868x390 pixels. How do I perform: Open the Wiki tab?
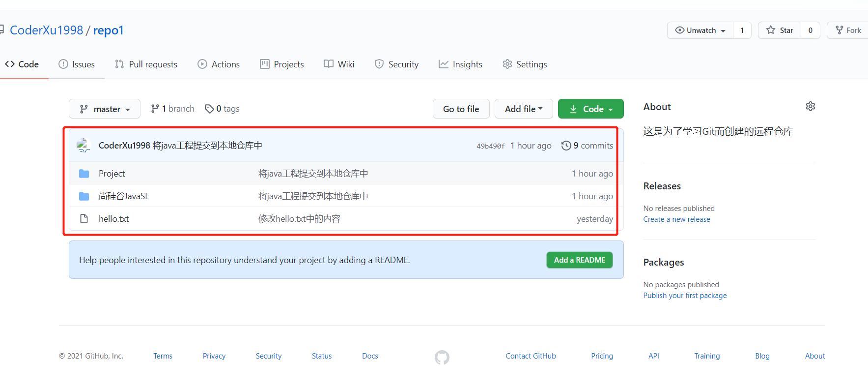(339, 64)
